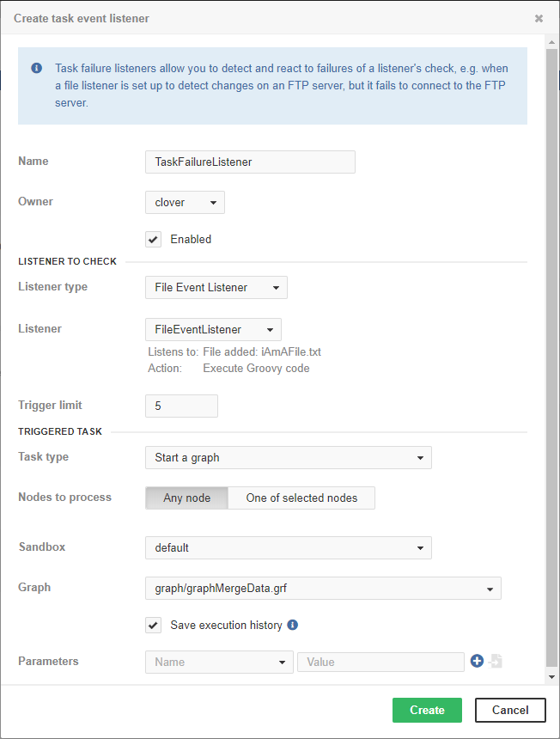Close the Create task event listener dialog
560x739 pixels.
click(539, 18)
